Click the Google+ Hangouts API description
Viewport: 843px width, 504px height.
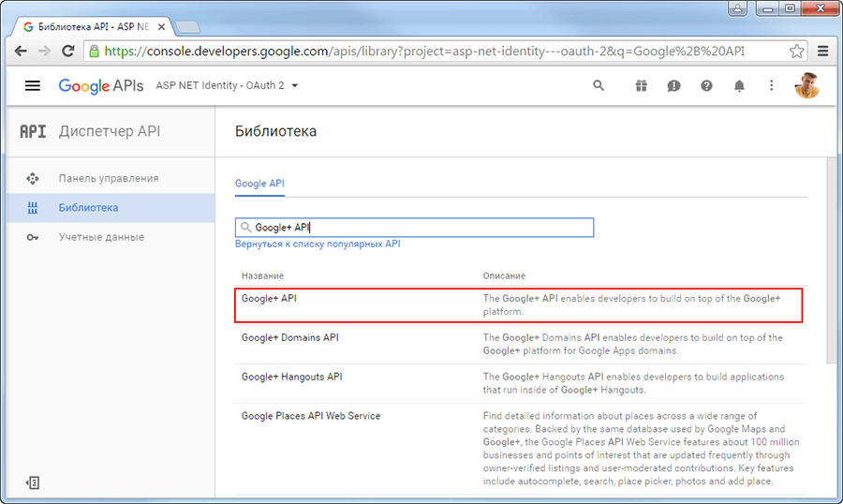pyautogui.click(x=633, y=383)
